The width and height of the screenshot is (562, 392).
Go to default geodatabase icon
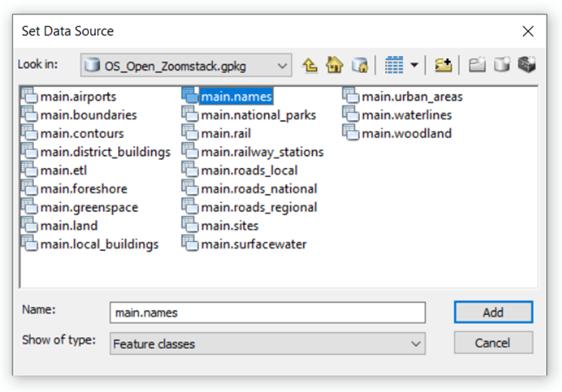point(359,65)
